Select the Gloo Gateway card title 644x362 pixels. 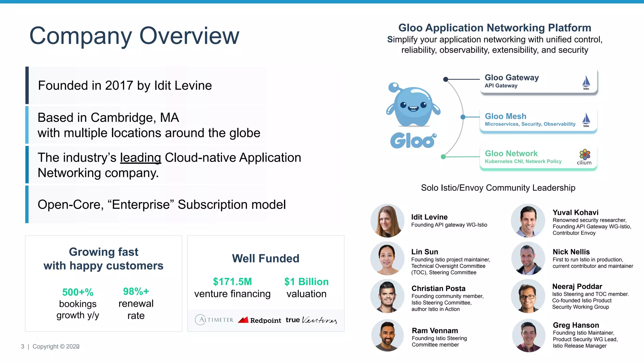(512, 77)
